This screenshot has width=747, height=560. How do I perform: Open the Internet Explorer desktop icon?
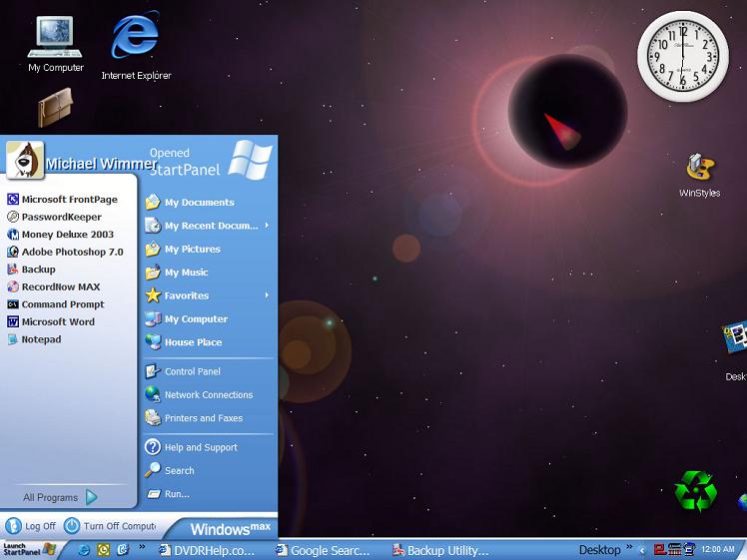(x=136, y=46)
